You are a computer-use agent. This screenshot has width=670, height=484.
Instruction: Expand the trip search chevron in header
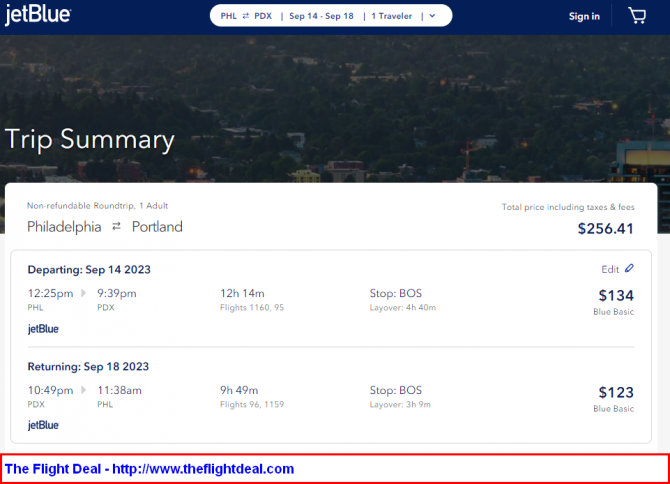click(432, 16)
